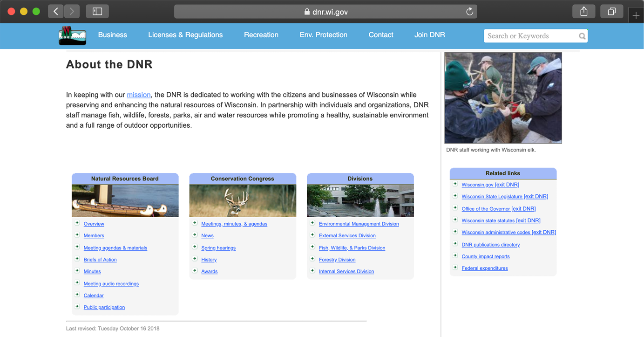644x337 pixels.
Task: Click the bullet icon beside Federal expenditures
Action: pos(455,268)
